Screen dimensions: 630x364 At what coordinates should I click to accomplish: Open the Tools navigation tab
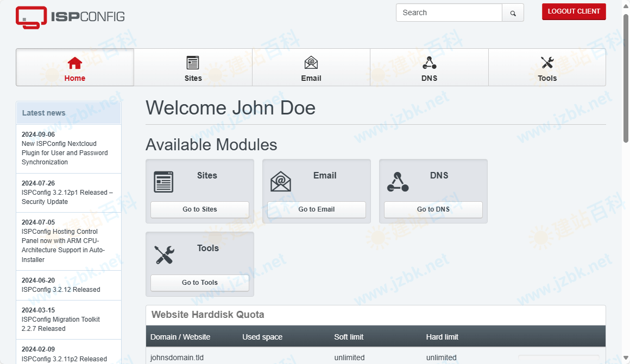click(x=547, y=68)
